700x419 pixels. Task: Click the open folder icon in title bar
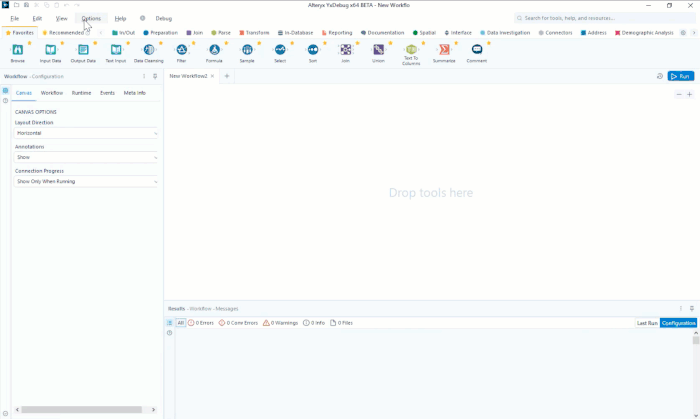[17, 5]
